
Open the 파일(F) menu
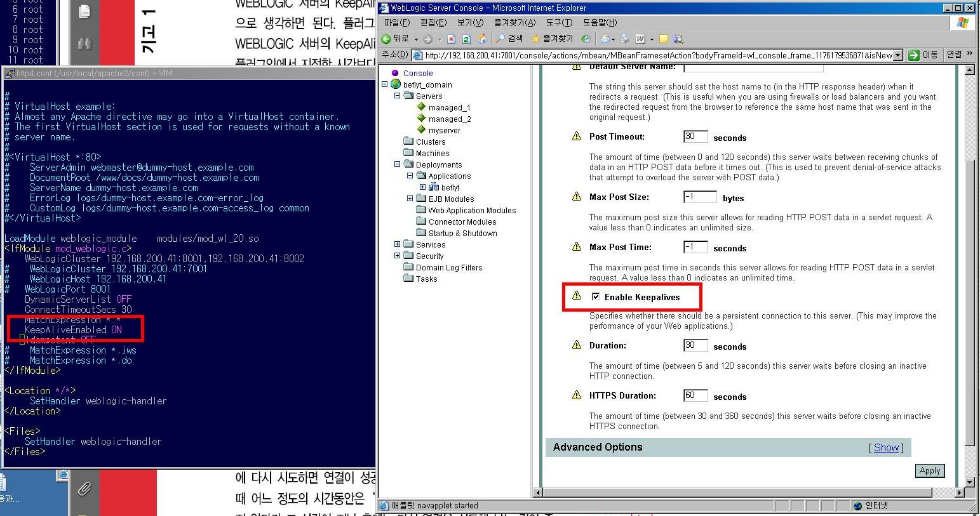397,22
